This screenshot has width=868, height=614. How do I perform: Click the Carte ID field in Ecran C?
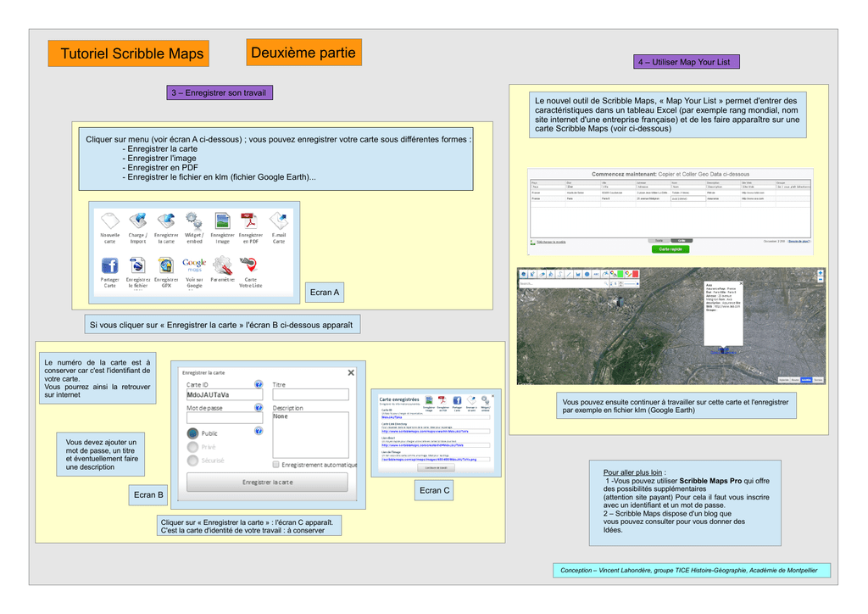pyautogui.click(x=436, y=417)
